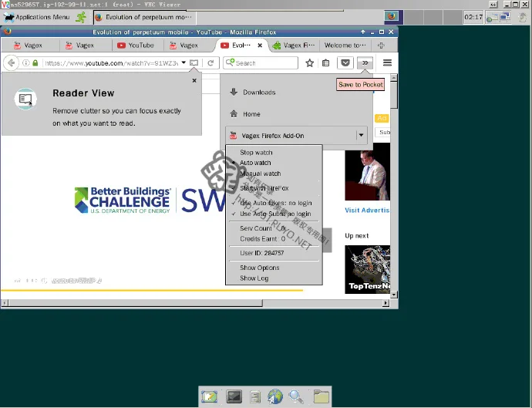Image resolution: width=532 pixels, height=408 pixels.
Task: Click the Firefox workspace icon in panel
Action: coord(393,17)
